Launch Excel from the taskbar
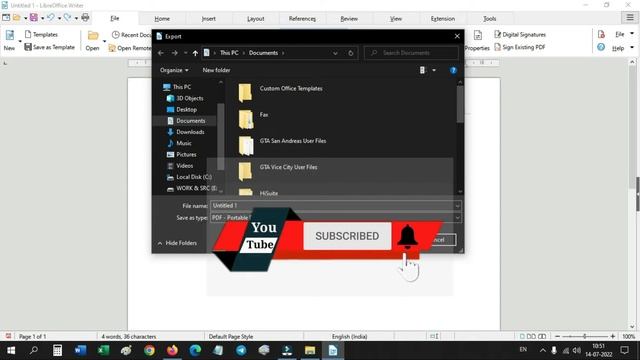The image size is (640, 360). [x=103, y=350]
